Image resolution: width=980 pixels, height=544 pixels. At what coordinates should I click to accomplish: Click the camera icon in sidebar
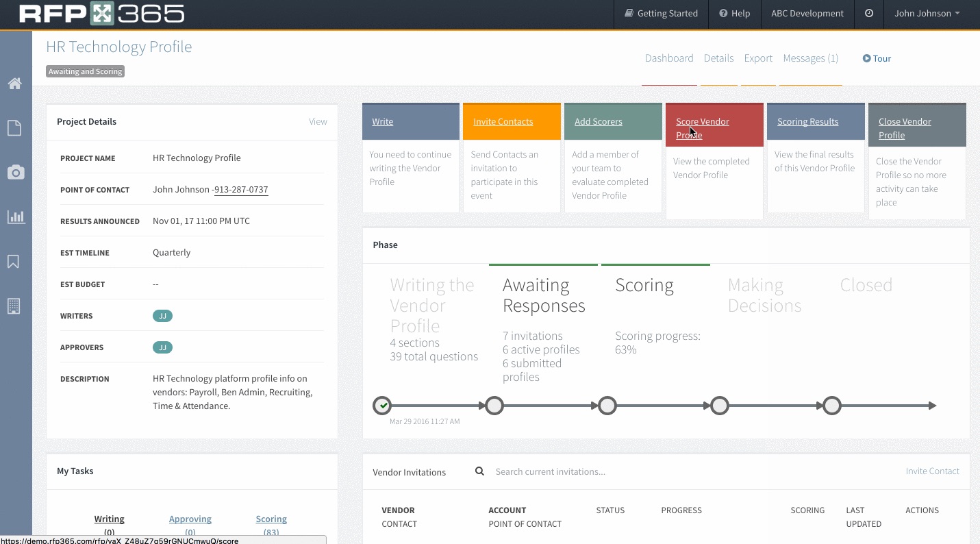(15, 173)
